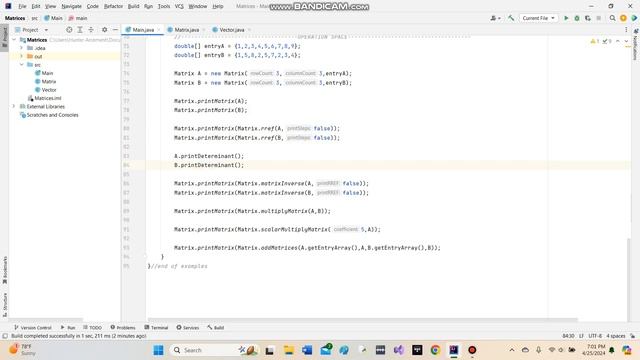Run with coverage icon in toolbar

[x=588, y=18]
